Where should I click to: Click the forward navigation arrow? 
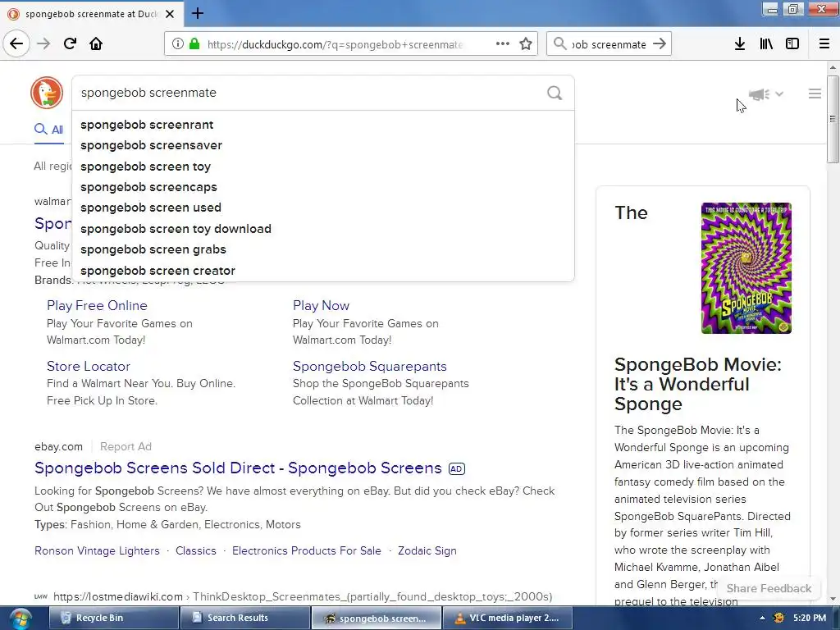43,43
